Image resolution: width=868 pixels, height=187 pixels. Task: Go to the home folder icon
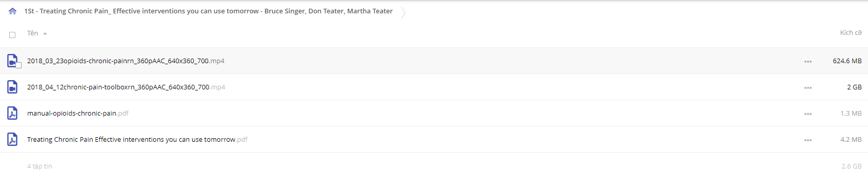[x=12, y=11]
